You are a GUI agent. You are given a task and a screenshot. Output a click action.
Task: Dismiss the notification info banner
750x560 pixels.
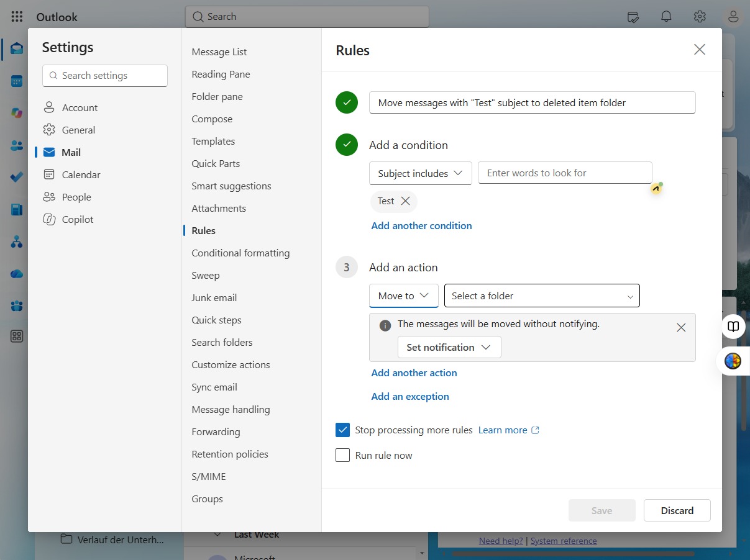pyautogui.click(x=681, y=327)
